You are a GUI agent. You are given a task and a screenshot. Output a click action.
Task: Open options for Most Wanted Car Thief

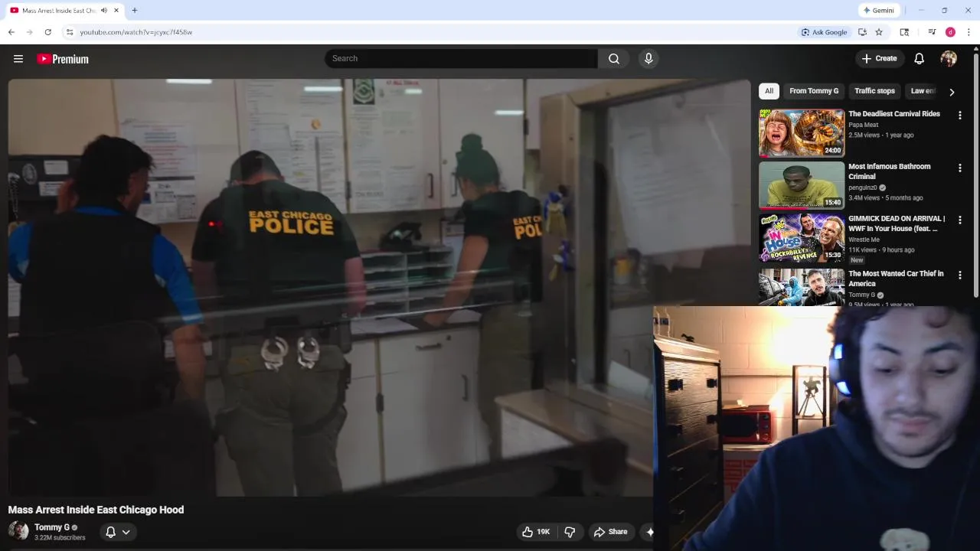960,275
